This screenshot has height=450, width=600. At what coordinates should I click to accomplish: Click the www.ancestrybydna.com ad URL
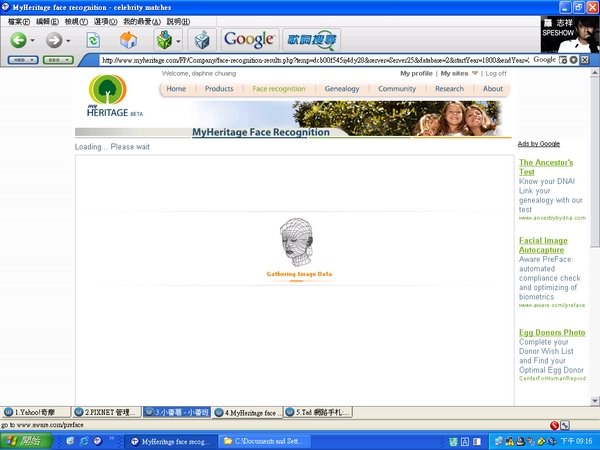(x=552, y=218)
